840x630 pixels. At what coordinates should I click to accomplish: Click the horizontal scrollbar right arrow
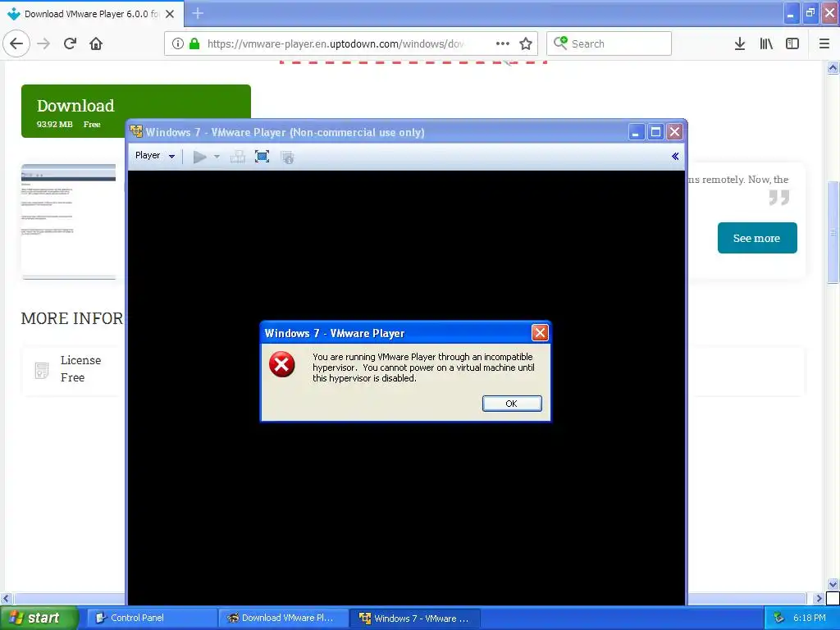[819, 598]
